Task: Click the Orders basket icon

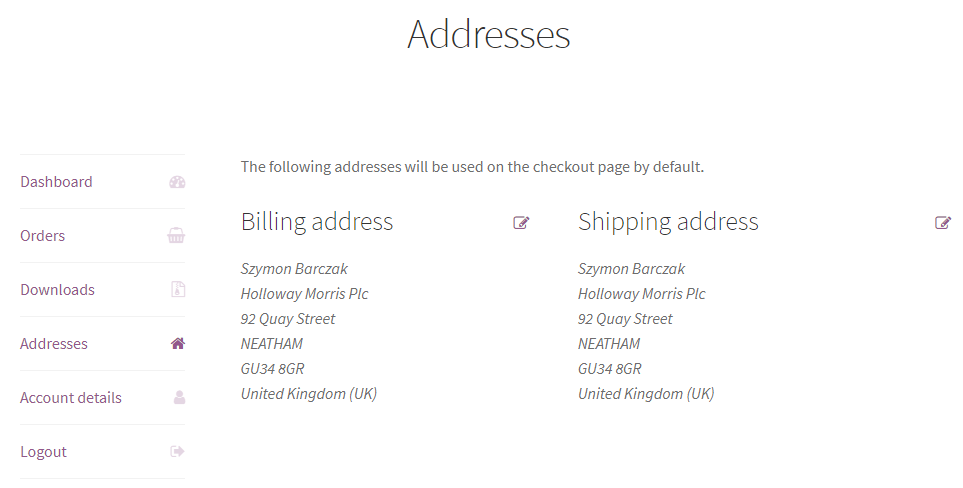Action: tap(176, 236)
